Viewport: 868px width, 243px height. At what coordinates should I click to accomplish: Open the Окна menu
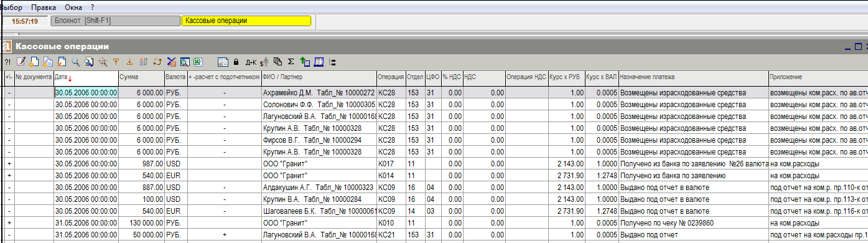(73, 7)
